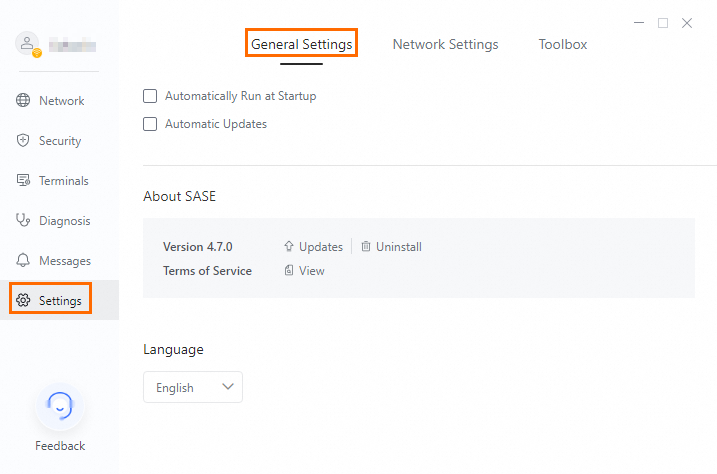
Task: Click the upload arrow icon beside Updates
Action: [289, 247]
